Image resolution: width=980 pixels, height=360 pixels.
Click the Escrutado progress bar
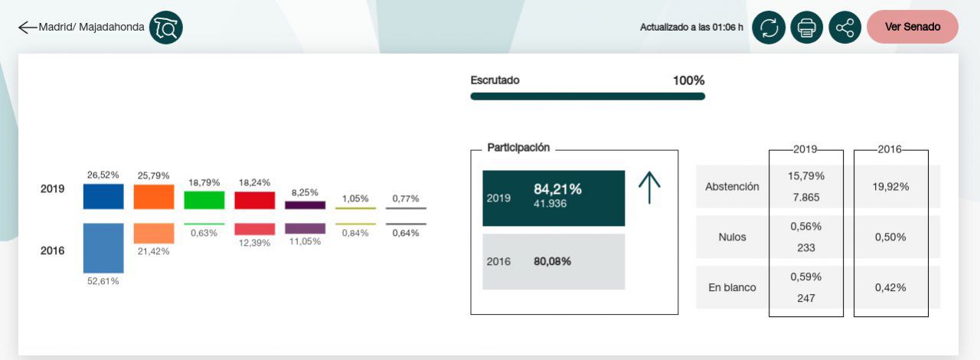coord(587,97)
